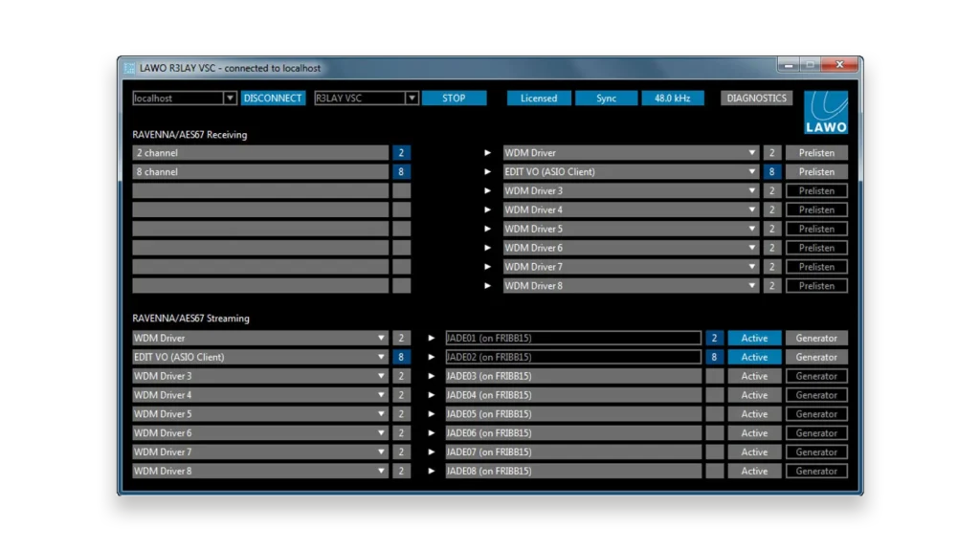Click route arrow before JADE08 stream
980x551 pixels.
click(x=432, y=471)
